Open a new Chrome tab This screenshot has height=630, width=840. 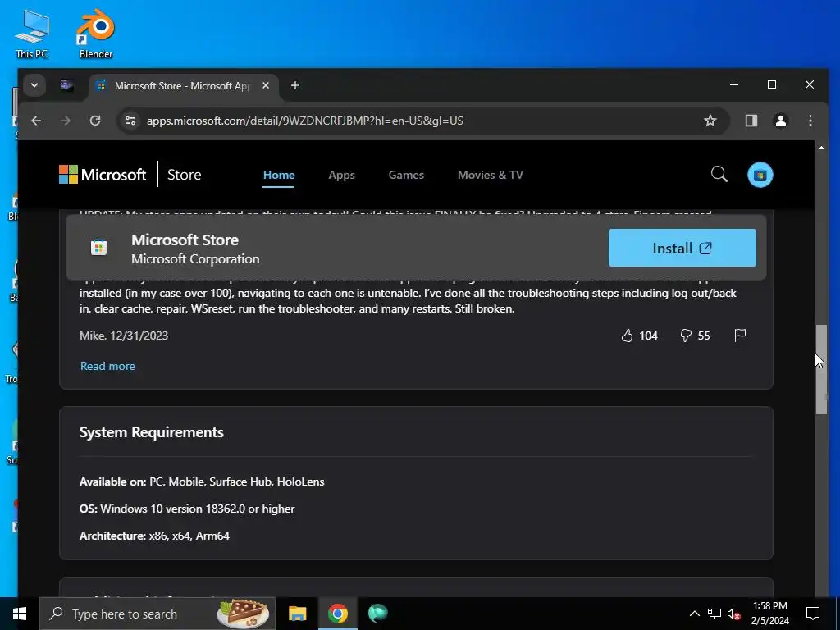click(x=295, y=85)
